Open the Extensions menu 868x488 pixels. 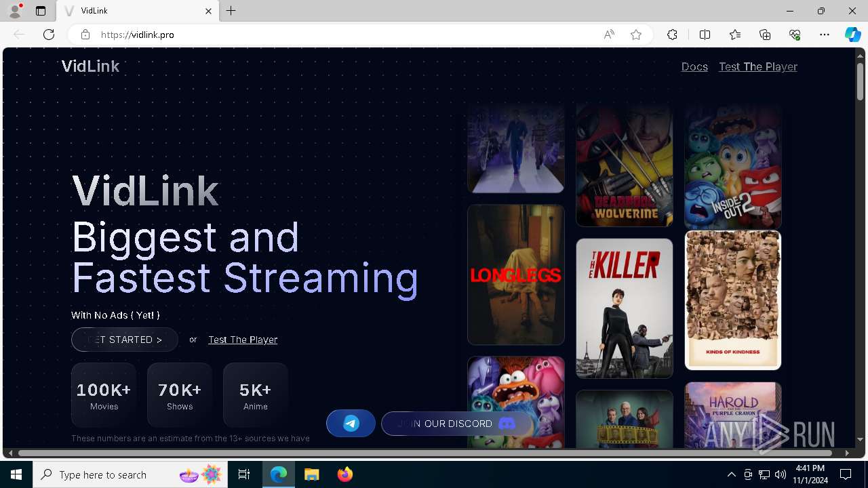point(672,35)
